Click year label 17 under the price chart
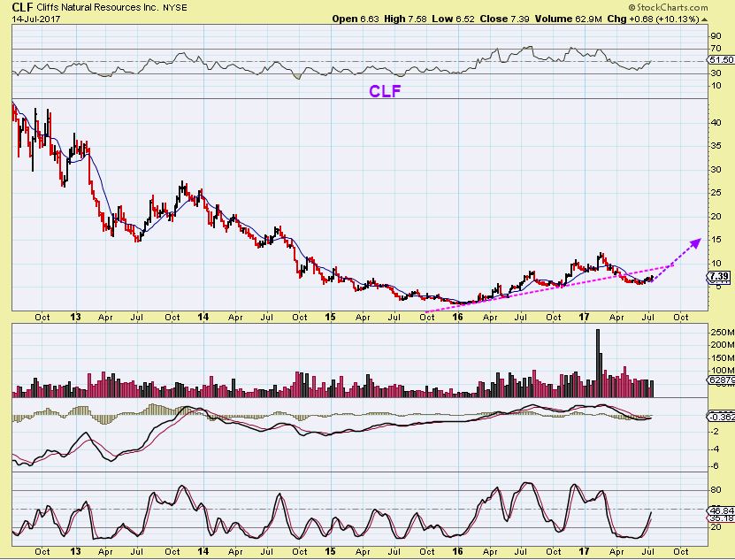735x560 pixels. (x=585, y=317)
